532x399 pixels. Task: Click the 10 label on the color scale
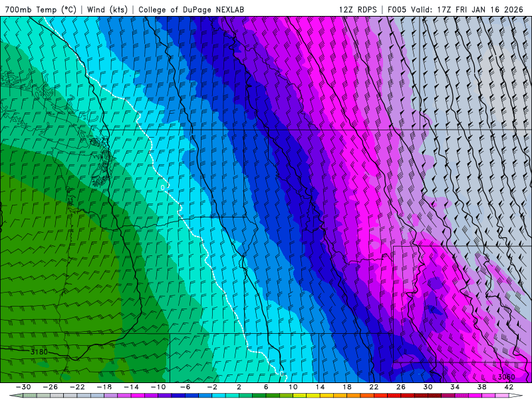pos(293,387)
